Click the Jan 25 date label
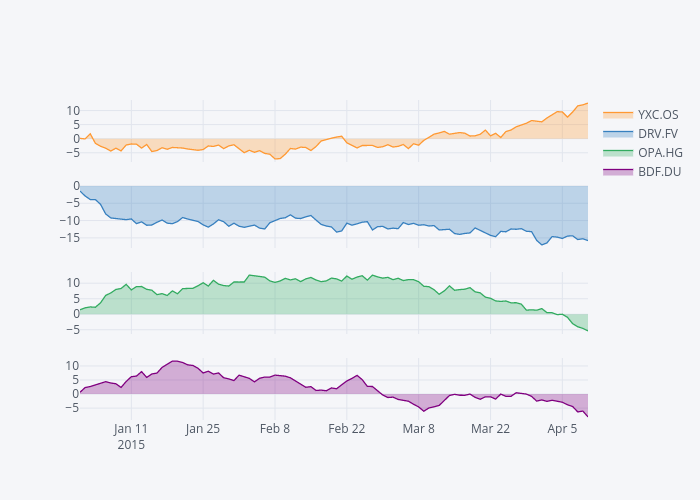This screenshot has width=700, height=500. (x=203, y=429)
